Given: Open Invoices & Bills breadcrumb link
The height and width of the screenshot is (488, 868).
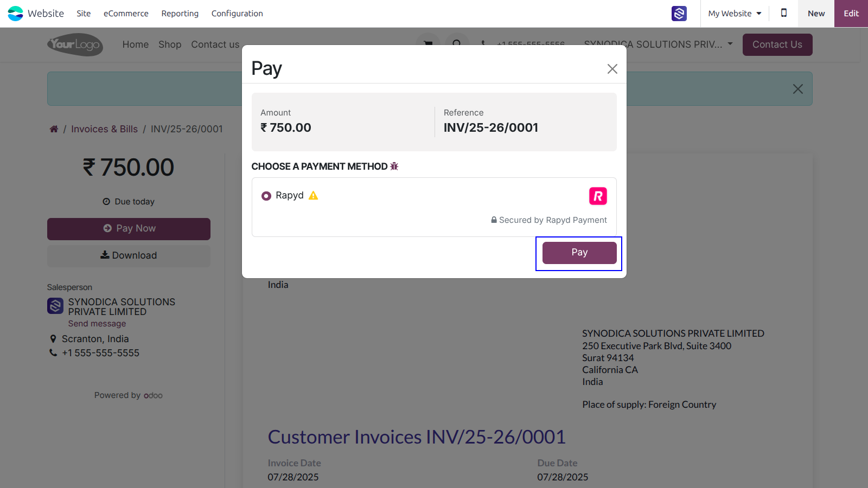Looking at the screenshot, I should 104,129.
